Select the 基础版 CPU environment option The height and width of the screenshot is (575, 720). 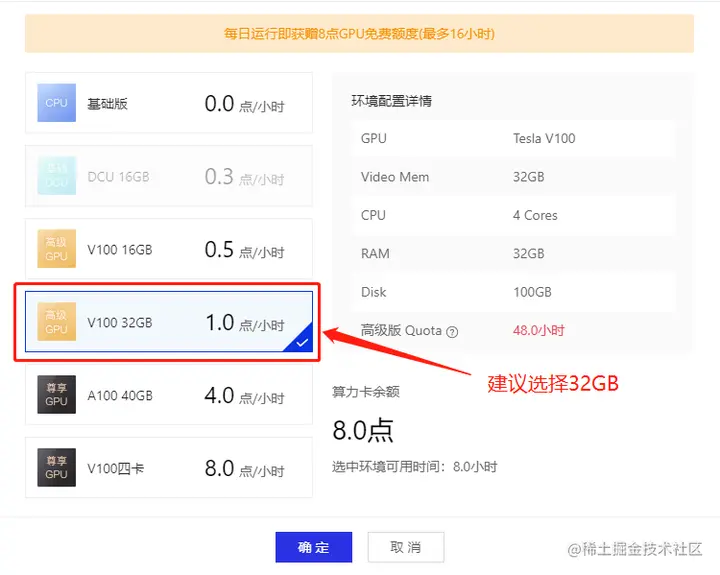click(x=169, y=103)
